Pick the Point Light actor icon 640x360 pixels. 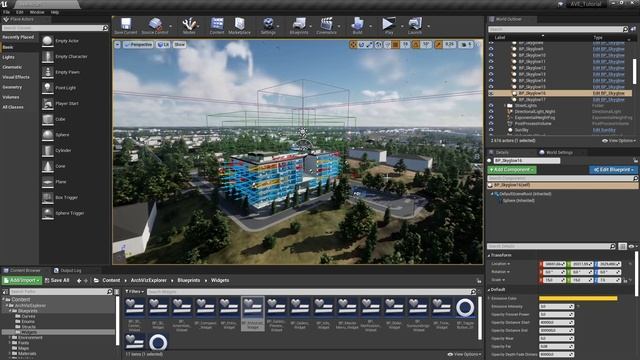[x=47, y=88]
